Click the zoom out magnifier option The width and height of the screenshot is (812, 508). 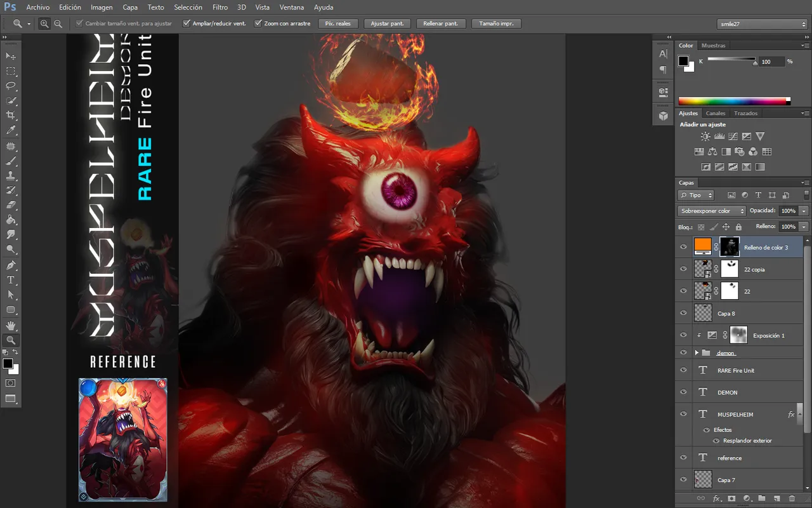[58, 23]
